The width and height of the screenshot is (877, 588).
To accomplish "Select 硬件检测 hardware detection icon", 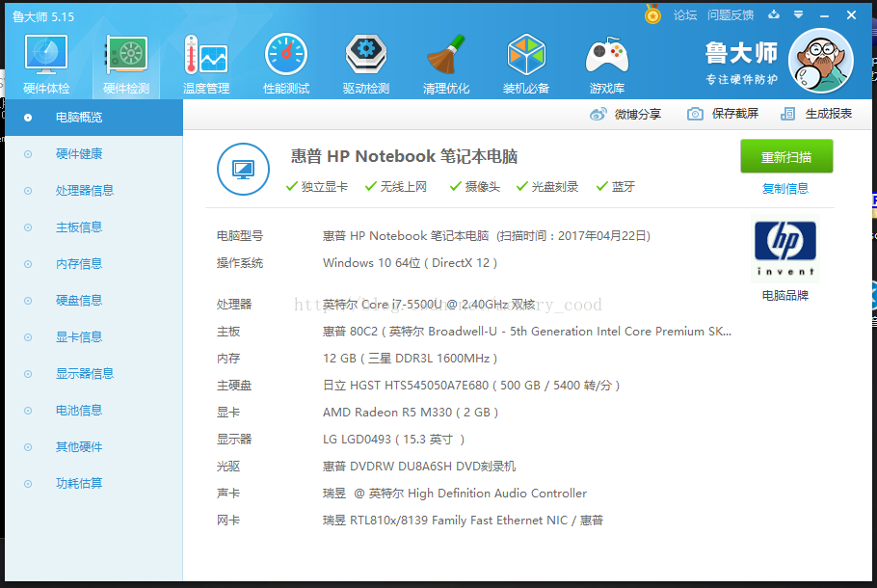I will pyautogui.click(x=126, y=55).
